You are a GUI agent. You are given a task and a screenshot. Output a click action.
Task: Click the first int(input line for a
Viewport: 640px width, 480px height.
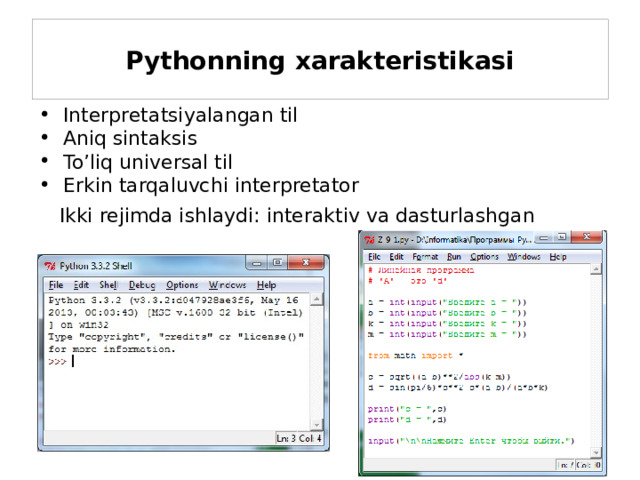click(447, 302)
